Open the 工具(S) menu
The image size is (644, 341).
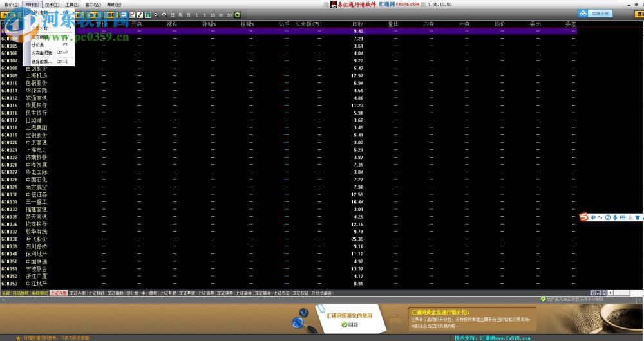[x=72, y=5]
